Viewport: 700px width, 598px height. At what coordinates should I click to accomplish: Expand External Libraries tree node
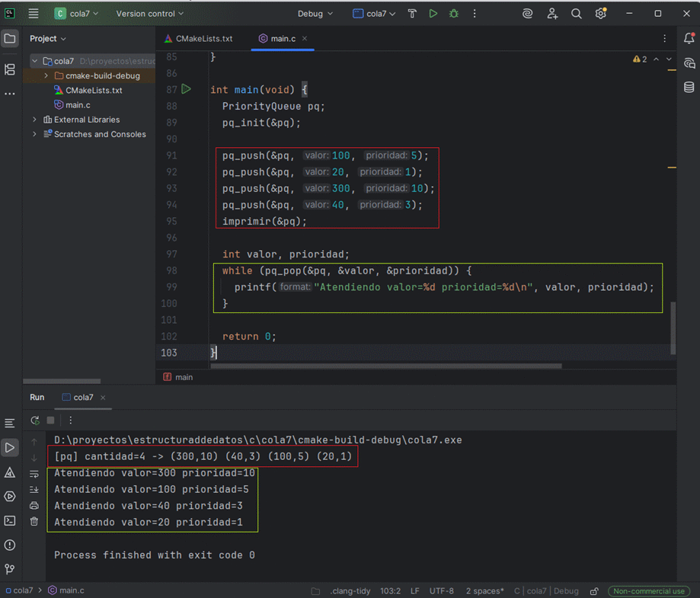click(x=35, y=120)
